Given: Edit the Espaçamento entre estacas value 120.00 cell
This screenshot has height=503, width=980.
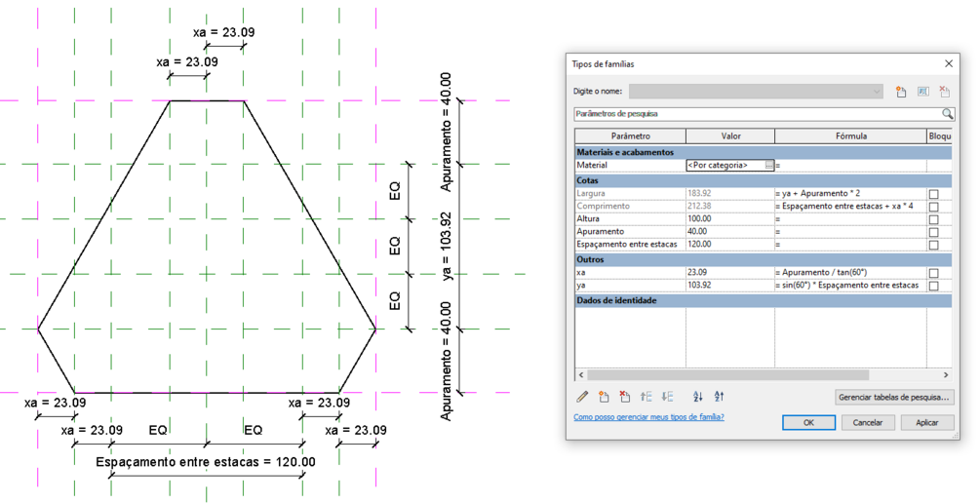Looking at the screenshot, I should click(x=730, y=245).
